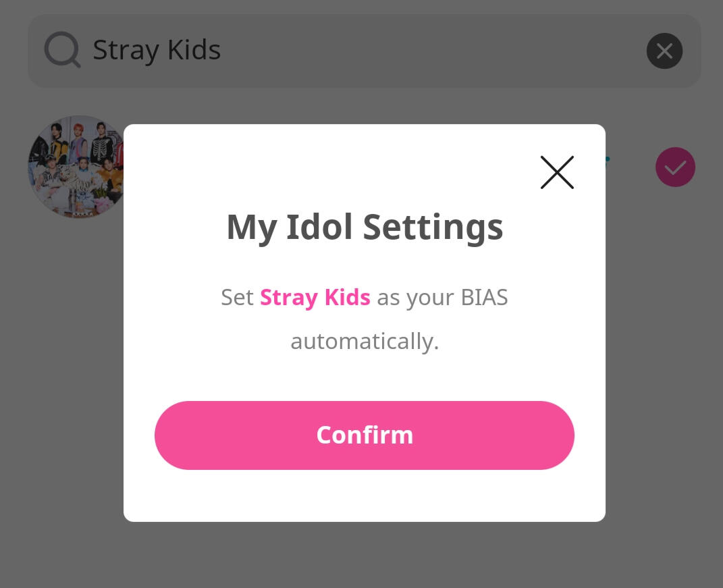Open the Stray Kids group photo thumbnail
Viewport: 723px width, 588px height.
pyautogui.click(x=76, y=167)
